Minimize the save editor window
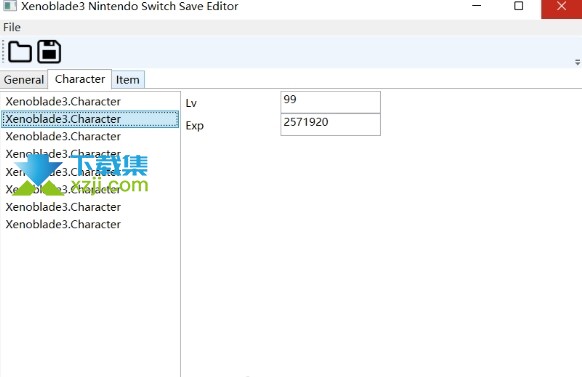This screenshot has width=582, height=377. tap(477, 6)
